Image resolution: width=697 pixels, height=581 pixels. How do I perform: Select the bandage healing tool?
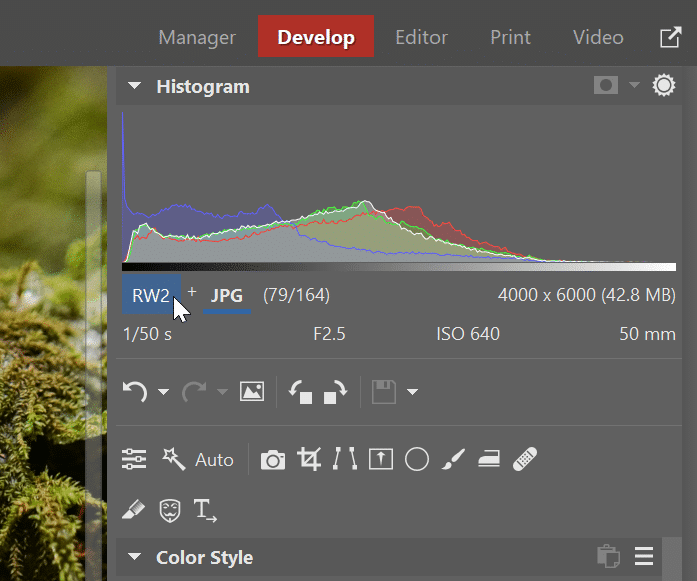525,459
